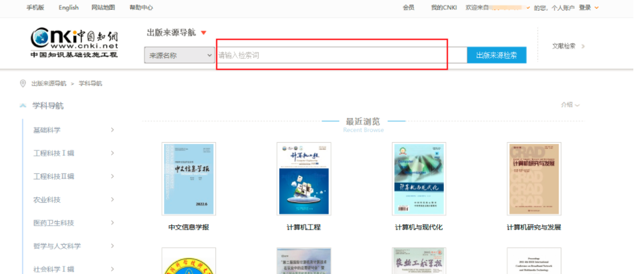
Task: Open the dropdown arrow after the institution name
Action: click(x=528, y=8)
